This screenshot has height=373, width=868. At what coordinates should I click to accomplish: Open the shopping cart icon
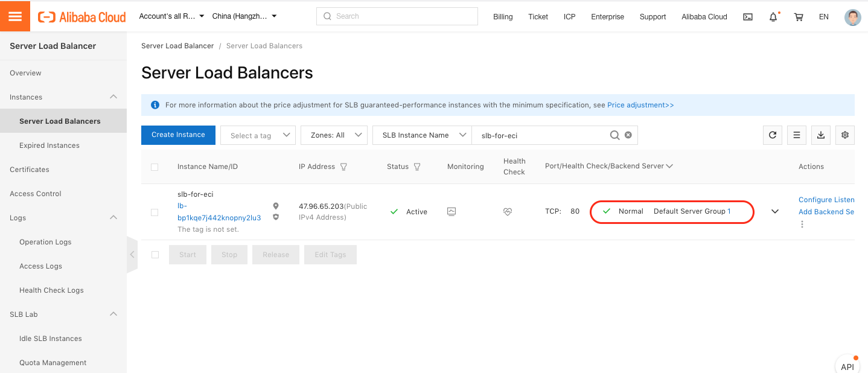pyautogui.click(x=799, y=17)
